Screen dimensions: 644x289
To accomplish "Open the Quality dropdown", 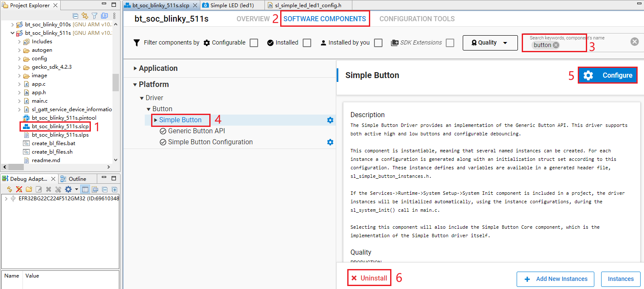I will [x=490, y=43].
